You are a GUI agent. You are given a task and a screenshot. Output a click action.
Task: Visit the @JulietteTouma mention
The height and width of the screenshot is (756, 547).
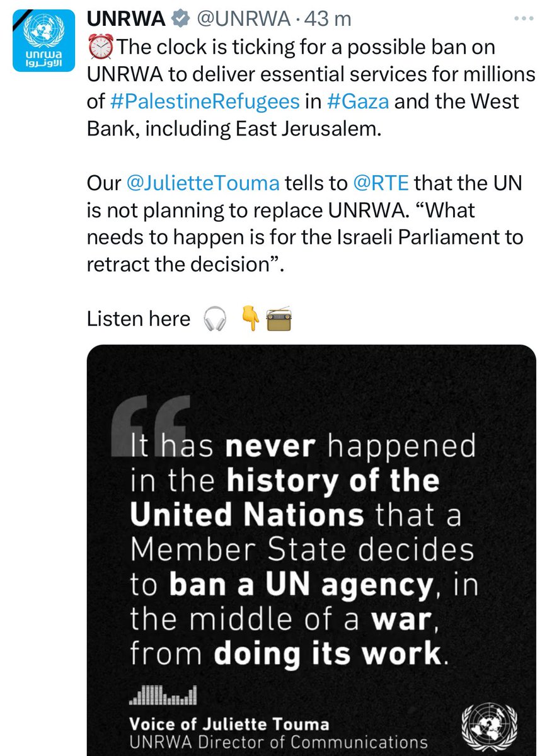click(203, 183)
